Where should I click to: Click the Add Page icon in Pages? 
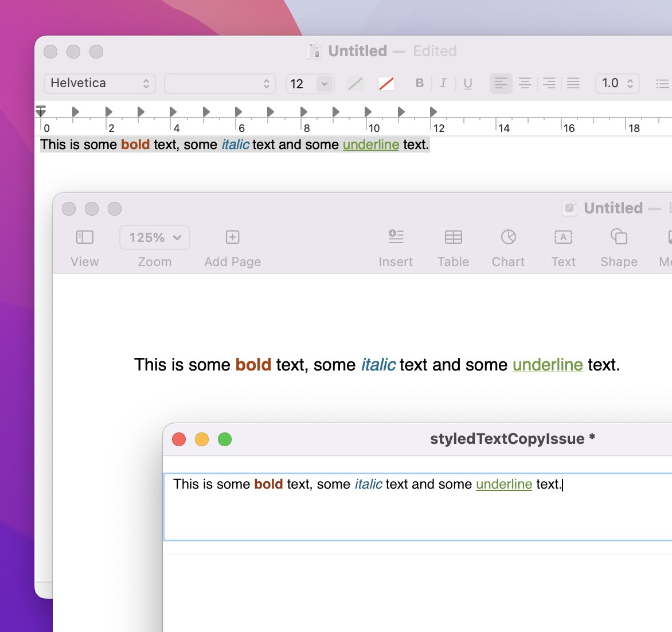[x=232, y=237]
